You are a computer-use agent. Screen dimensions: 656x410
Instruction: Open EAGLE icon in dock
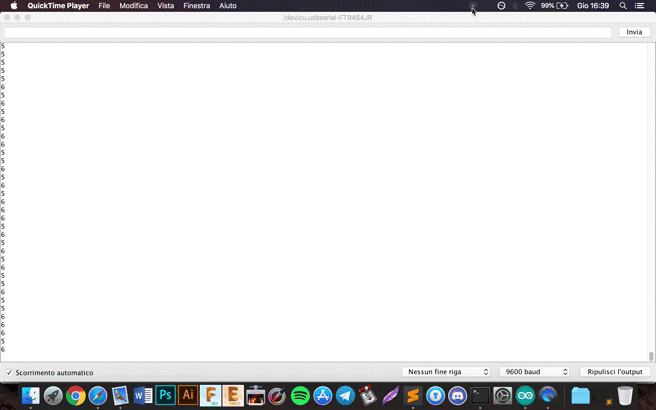[x=233, y=395]
